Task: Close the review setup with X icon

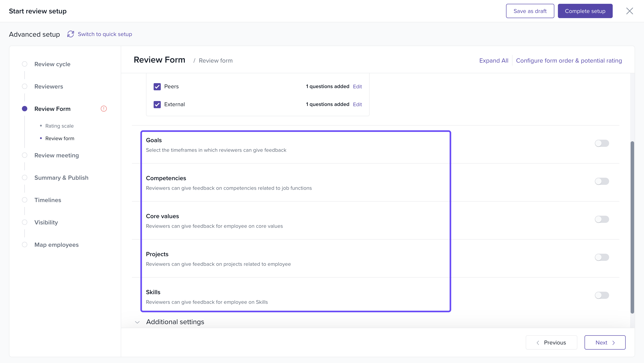Action: 629,11
